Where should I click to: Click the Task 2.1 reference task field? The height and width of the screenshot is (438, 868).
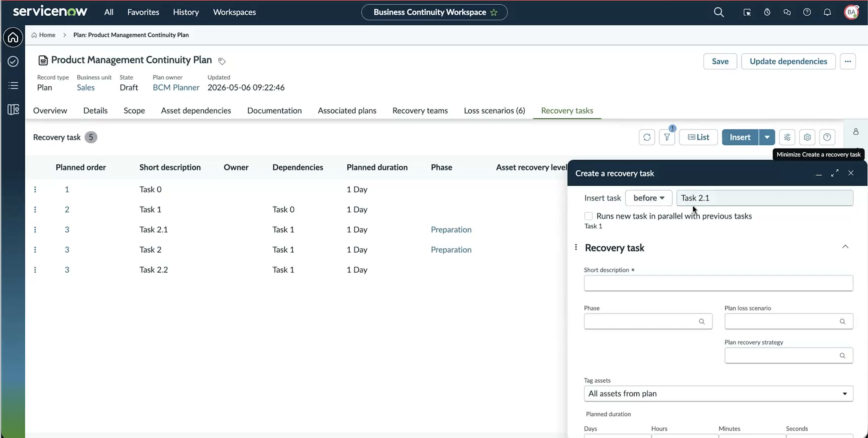[x=764, y=198]
